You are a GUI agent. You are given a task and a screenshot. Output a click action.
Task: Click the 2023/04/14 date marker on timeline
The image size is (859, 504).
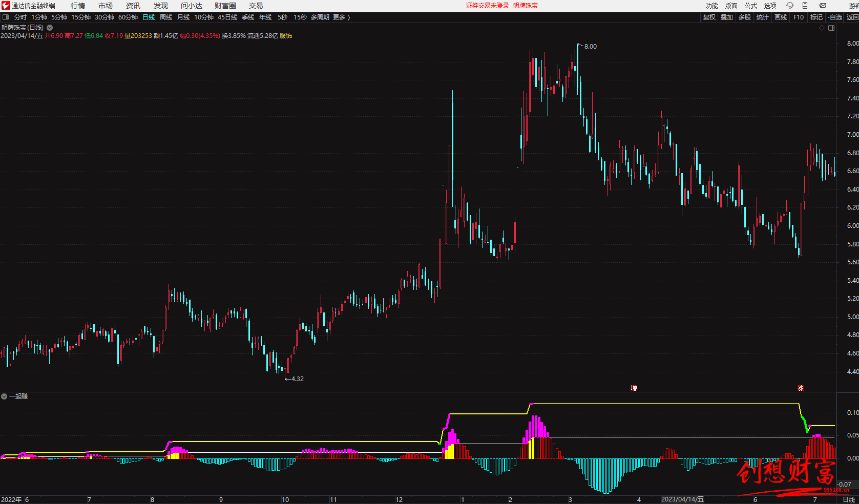682,499
